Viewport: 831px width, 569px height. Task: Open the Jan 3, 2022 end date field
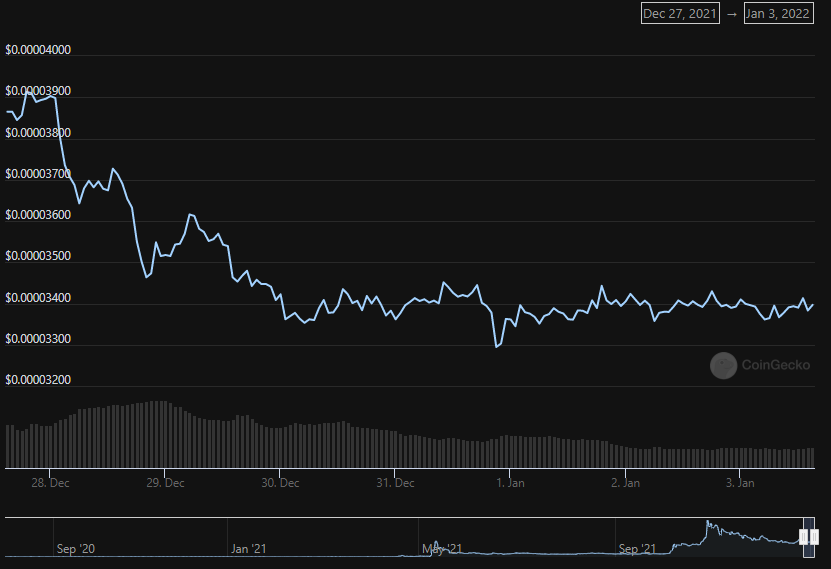point(777,14)
